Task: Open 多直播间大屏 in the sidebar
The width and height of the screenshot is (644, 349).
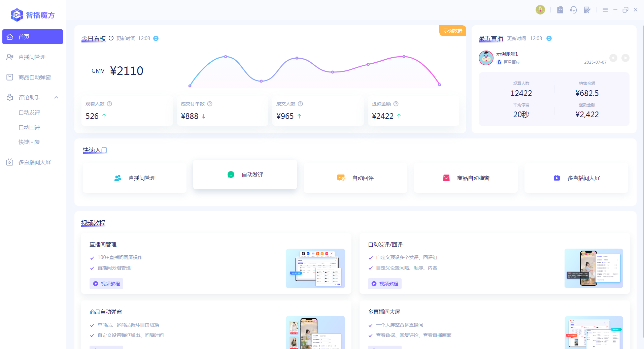Action: coord(33,162)
